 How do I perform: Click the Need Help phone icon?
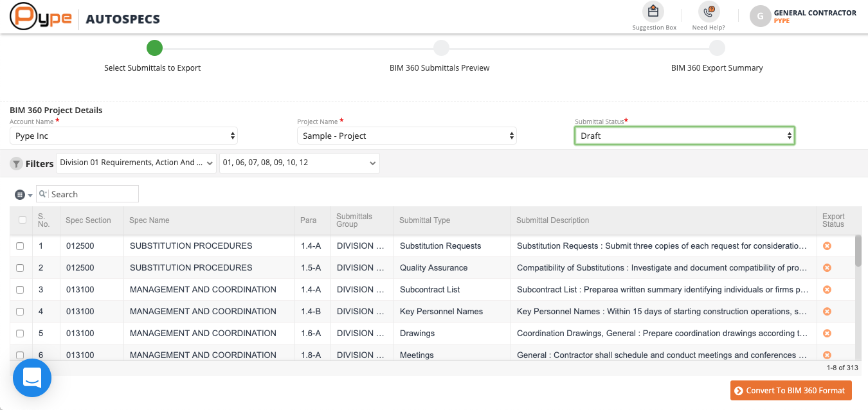pyautogui.click(x=709, y=12)
